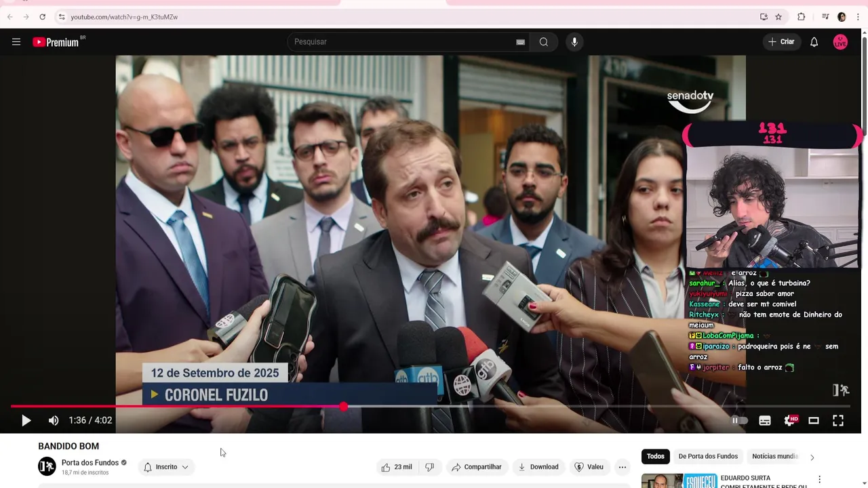Click the search magnifier button
This screenshot has height=488, width=868.
click(544, 42)
